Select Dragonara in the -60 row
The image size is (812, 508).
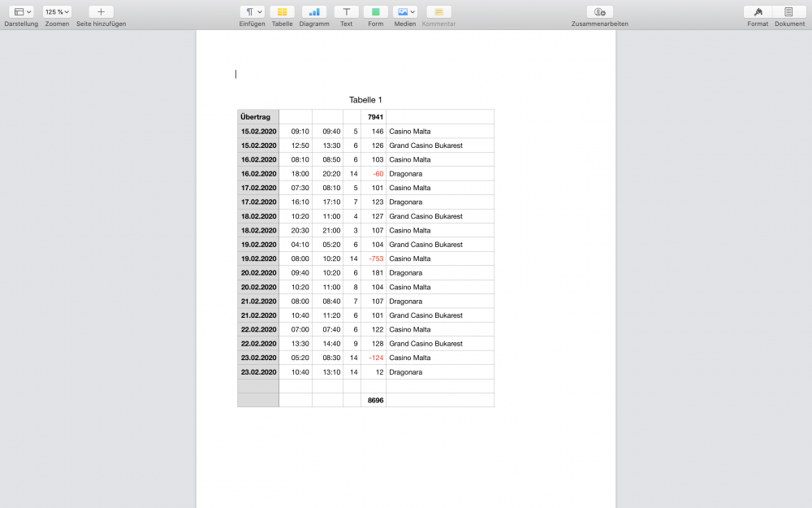pos(405,174)
